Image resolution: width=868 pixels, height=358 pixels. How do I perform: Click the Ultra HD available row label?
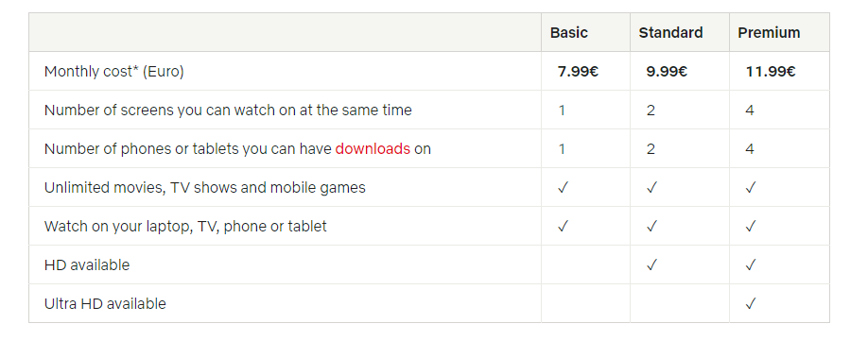pyautogui.click(x=105, y=304)
